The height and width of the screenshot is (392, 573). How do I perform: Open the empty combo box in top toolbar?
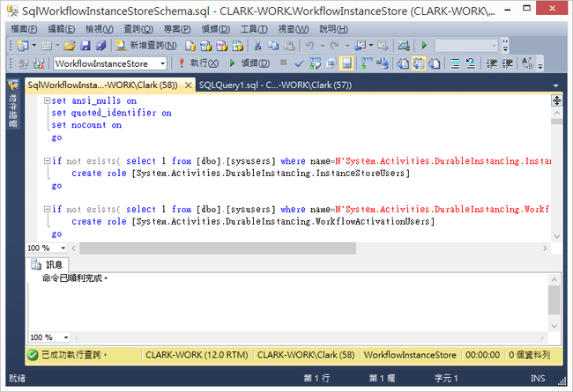click(466, 46)
